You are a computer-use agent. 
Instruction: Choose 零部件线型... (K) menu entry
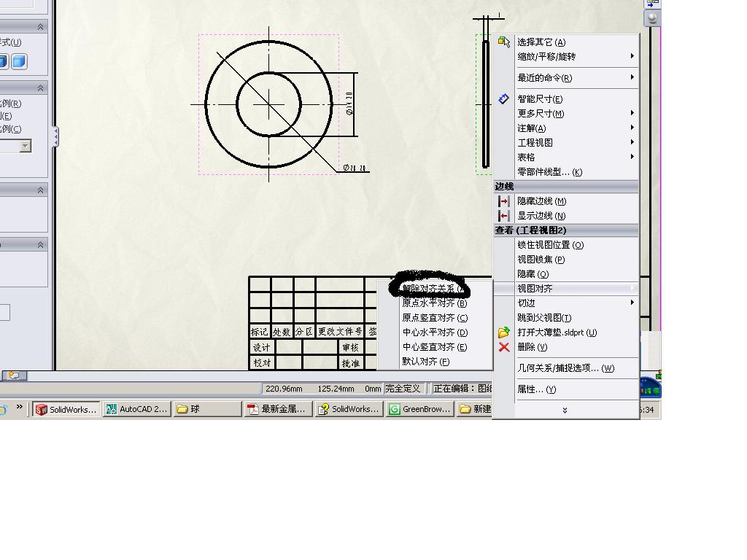click(566, 172)
